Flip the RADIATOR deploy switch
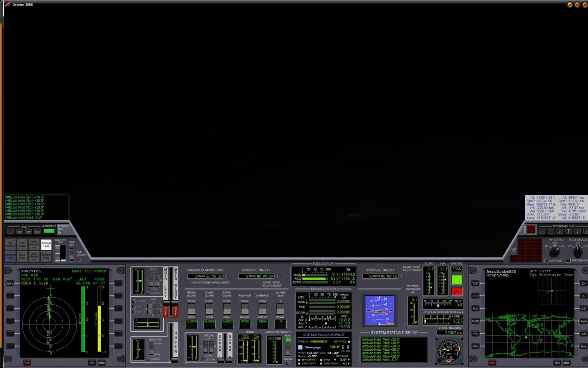Image resolution: width=588 pixels, height=368 pixels. click(245, 309)
